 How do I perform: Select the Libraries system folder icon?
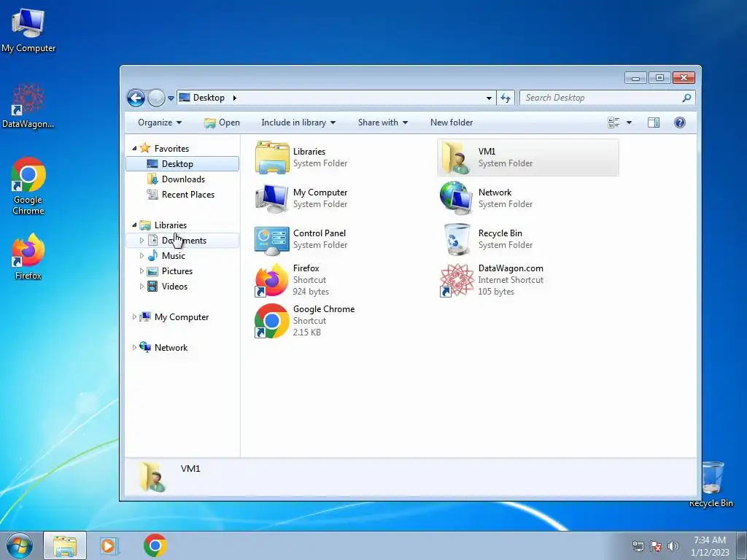pos(272,157)
